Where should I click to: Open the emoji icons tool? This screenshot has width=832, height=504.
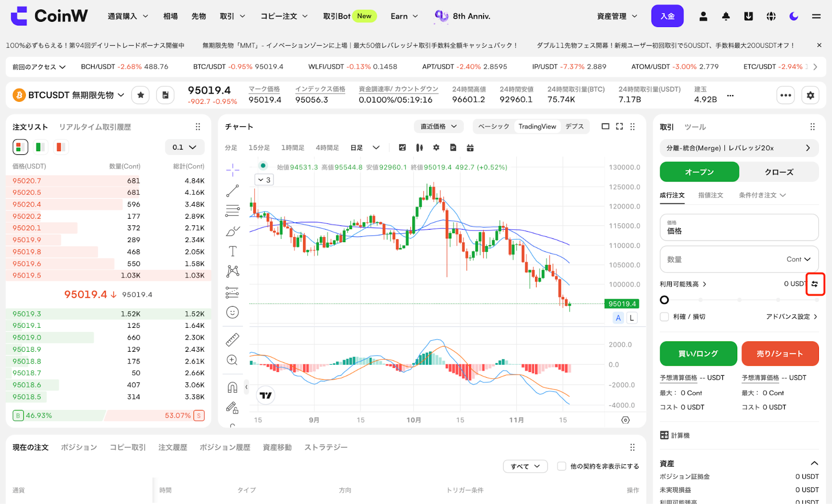coord(232,312)
